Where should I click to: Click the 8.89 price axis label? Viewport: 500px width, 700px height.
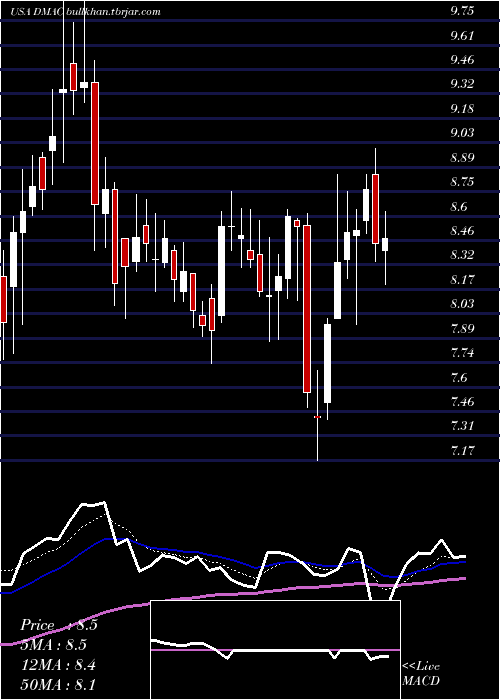point(462,158)
